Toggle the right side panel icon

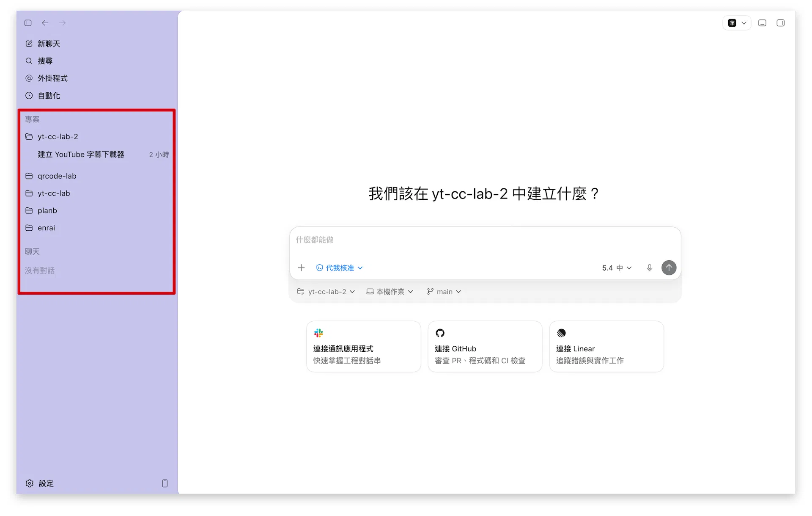point(781,23)
